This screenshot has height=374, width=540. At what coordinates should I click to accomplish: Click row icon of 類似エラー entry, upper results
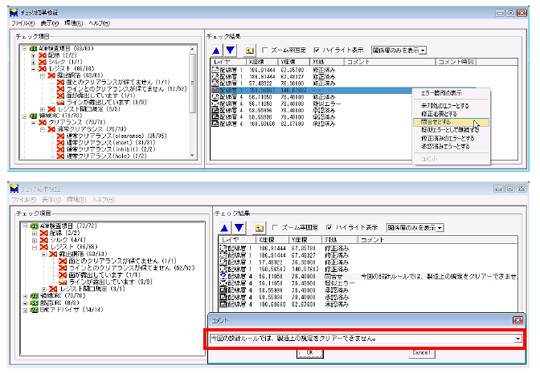point(215,104)
